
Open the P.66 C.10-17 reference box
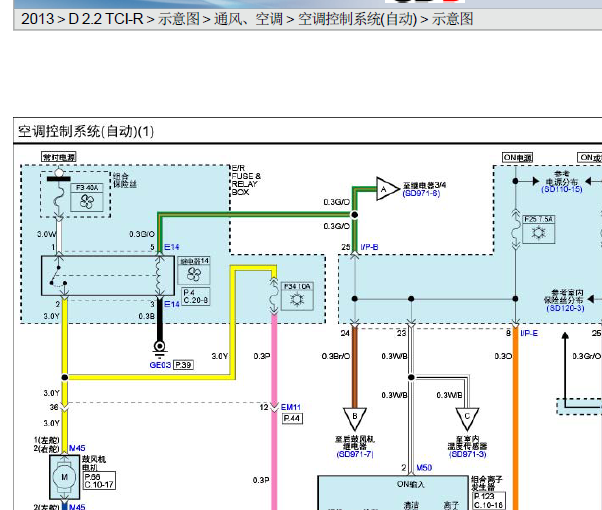pyautogui.click(x=99, y=481)
